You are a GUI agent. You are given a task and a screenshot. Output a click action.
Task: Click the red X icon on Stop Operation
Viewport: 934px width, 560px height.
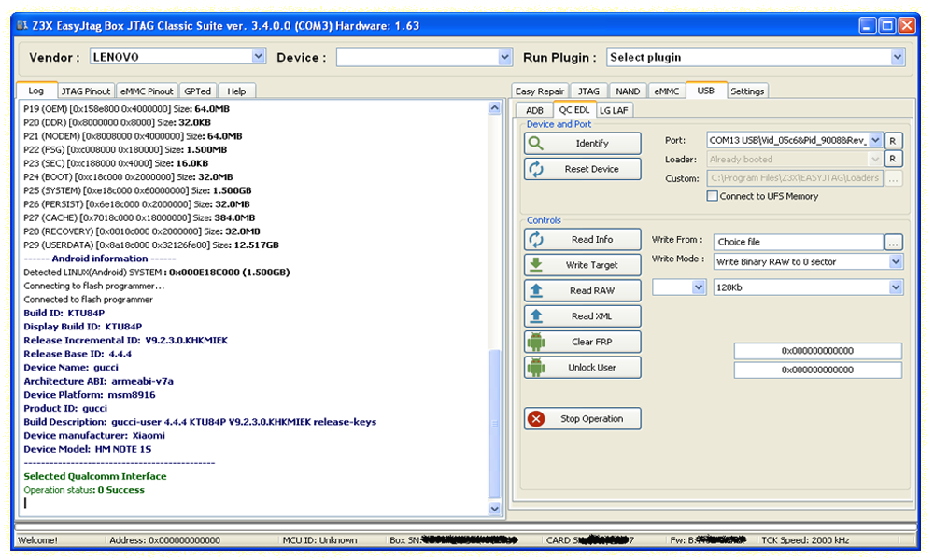pyautogui.click(x=536, y=419)
